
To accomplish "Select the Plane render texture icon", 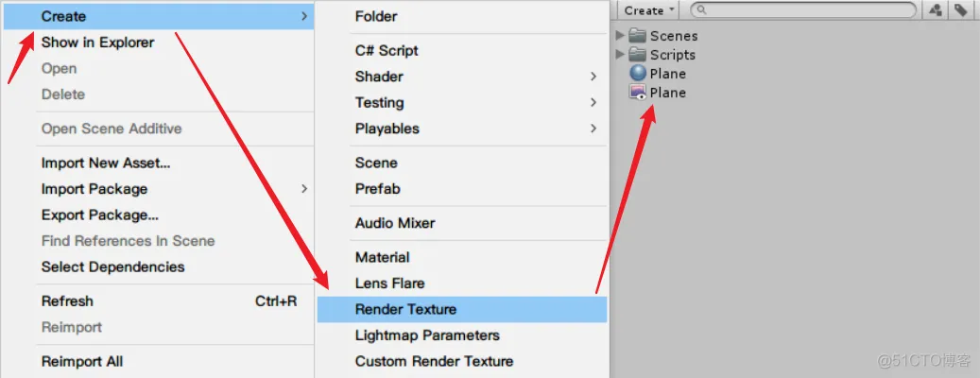I will tap(638, 92).
